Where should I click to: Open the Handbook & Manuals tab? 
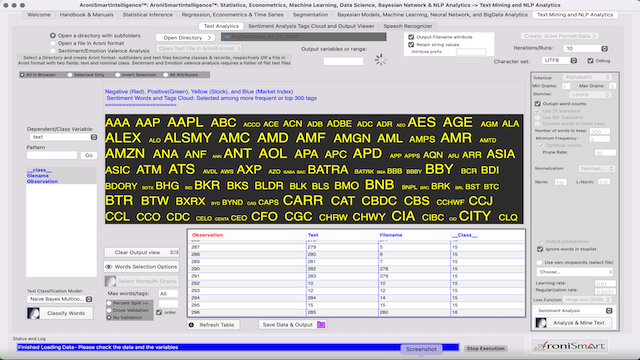click(87, 15)
